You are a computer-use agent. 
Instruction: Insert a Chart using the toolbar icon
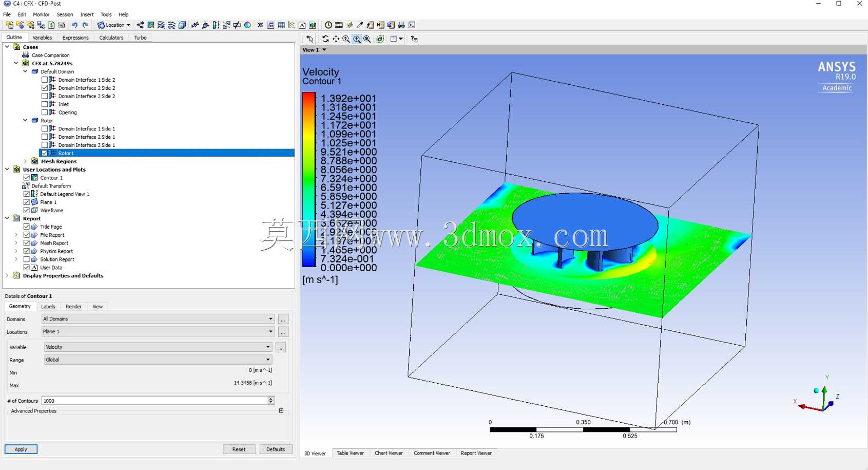[x=292, y=25]
